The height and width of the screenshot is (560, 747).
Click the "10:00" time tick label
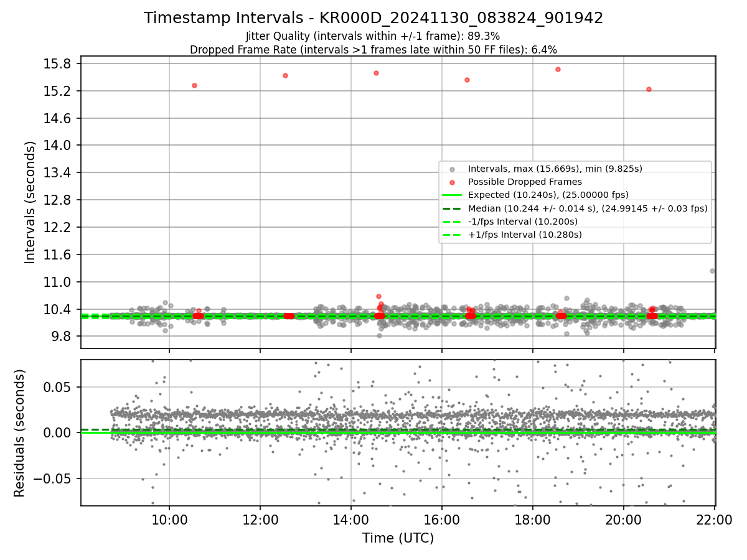[x=169, y=520]
